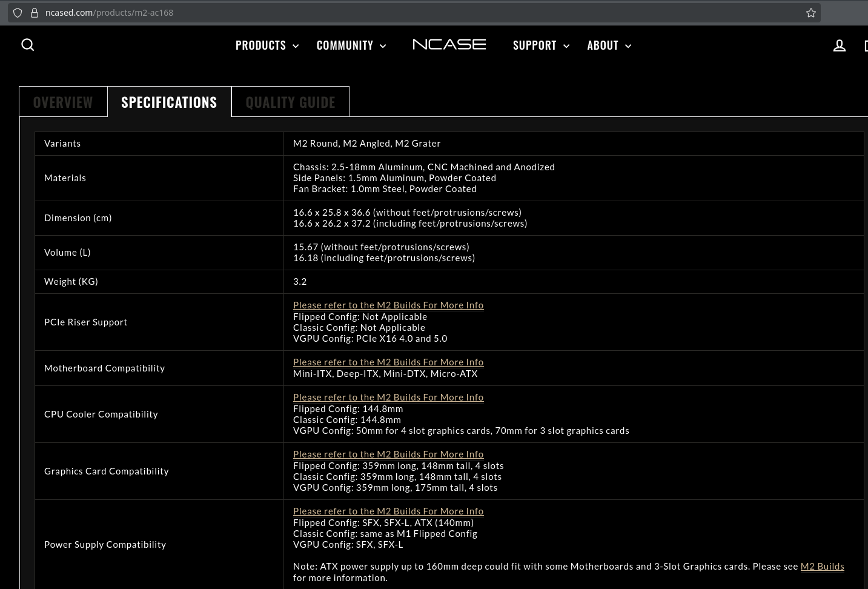Click the 'Graphics Card Compatibility' label
The image size is (868, 589).
pyautogui.click(x=107, y=471)
